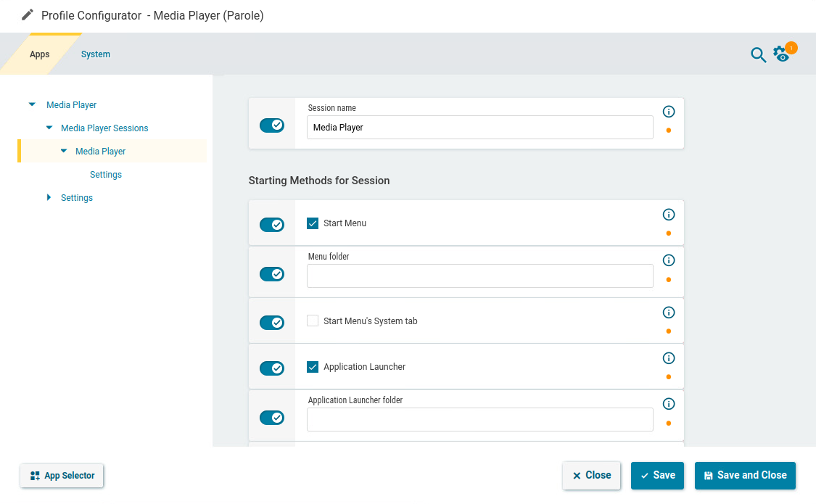View info for Application Launcher checkbox
This screenshot has height=504, width=816.
click(x=669, y=358)
